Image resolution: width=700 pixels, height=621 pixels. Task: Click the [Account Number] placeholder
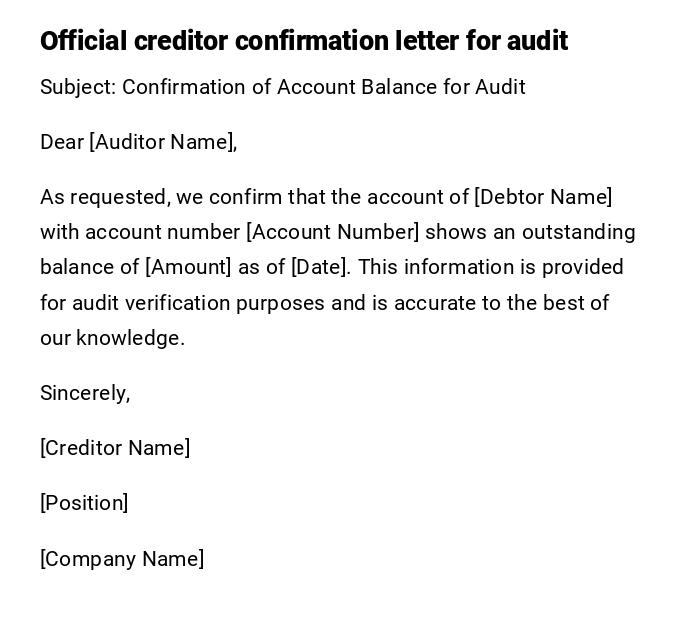[x=333, y=232]
